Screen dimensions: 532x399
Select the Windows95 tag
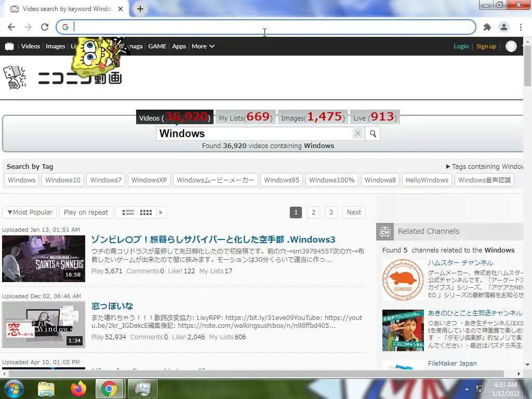click(282, 180)
